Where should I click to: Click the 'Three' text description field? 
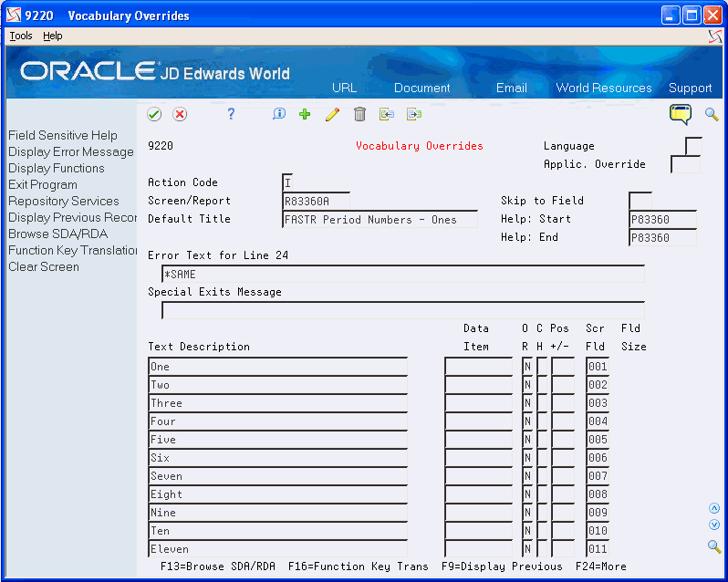[277, 403]
